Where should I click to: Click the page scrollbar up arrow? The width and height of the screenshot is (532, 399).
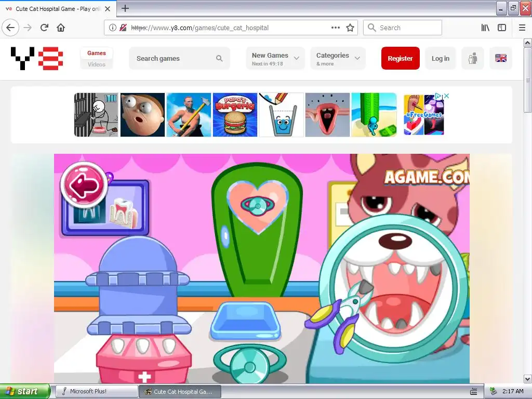(527, 43)
